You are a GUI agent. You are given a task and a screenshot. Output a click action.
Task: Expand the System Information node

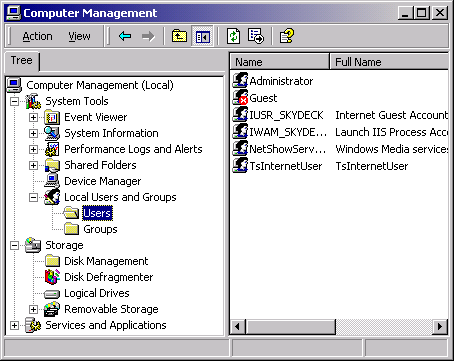click(33, 133)
